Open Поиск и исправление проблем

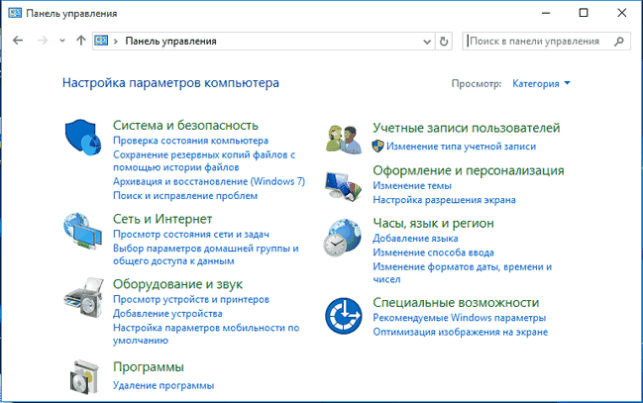pyautogui.click(x=185, y=196)
